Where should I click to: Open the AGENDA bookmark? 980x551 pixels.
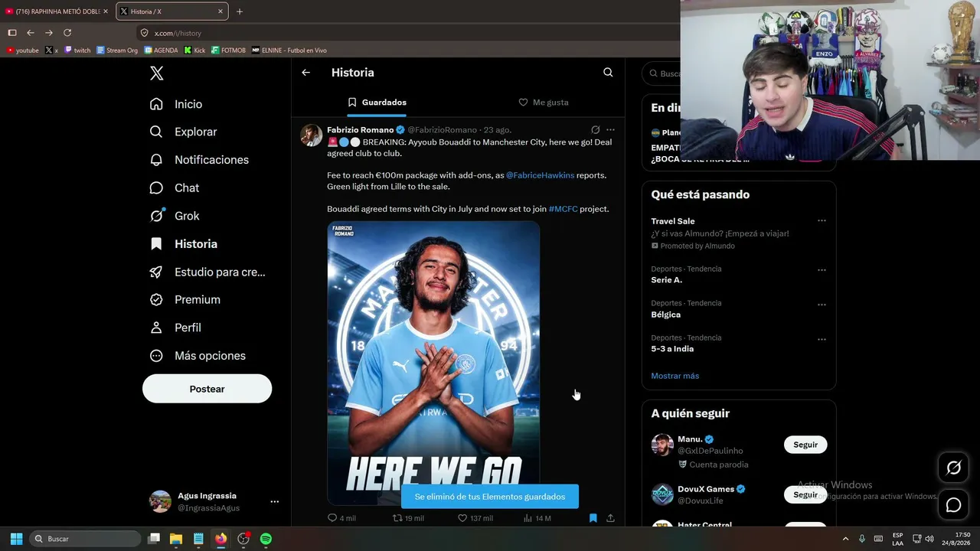(x=161, y=51)
